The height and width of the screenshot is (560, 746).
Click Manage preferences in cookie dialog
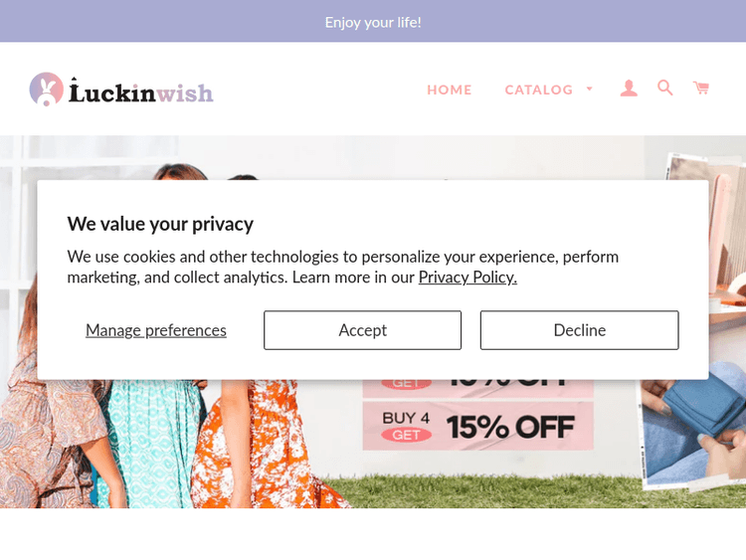pyautogui.click(x=156, y=330)
